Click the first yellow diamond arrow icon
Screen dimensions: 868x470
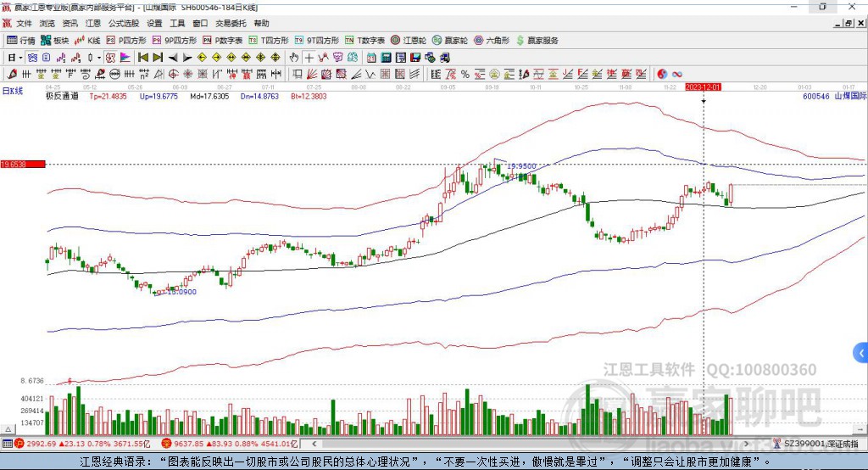coord(202,58)
